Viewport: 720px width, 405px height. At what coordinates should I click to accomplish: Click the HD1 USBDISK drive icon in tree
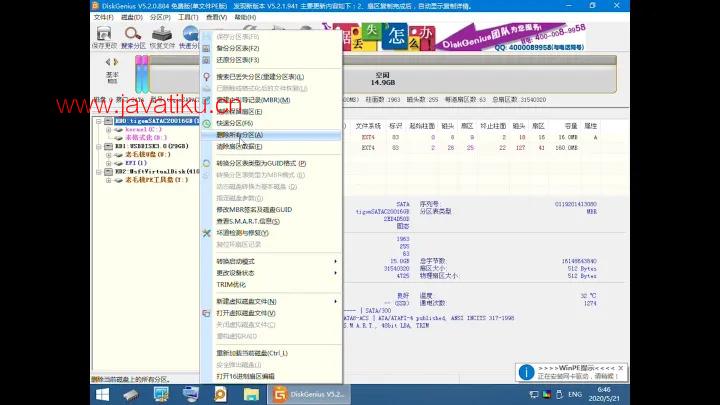108,146
